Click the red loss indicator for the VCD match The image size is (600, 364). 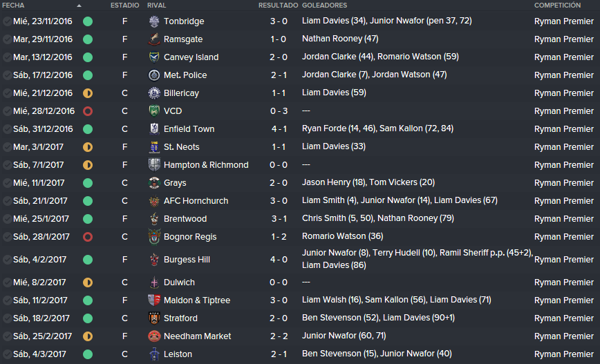click(x=88, y=111)
